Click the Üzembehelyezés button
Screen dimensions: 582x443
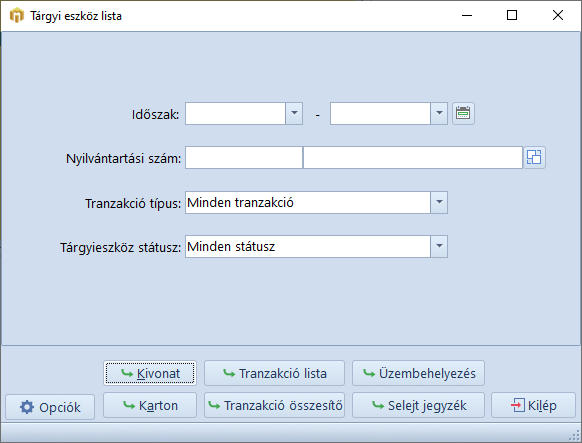point(418,373)
